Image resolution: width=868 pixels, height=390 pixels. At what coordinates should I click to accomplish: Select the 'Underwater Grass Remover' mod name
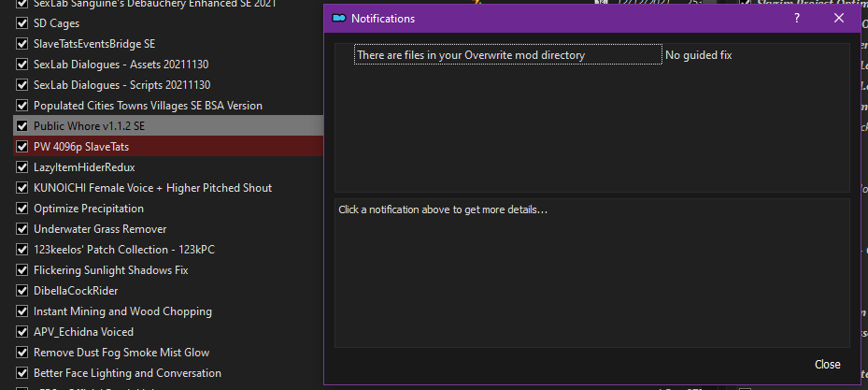(100, 229)
